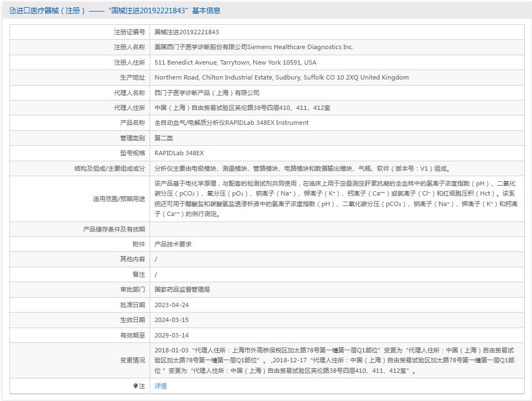Select 西门子医学诊断产品（上海）有限公司 value
Viewport: 532px width, 401px height.
pos(207,93)
